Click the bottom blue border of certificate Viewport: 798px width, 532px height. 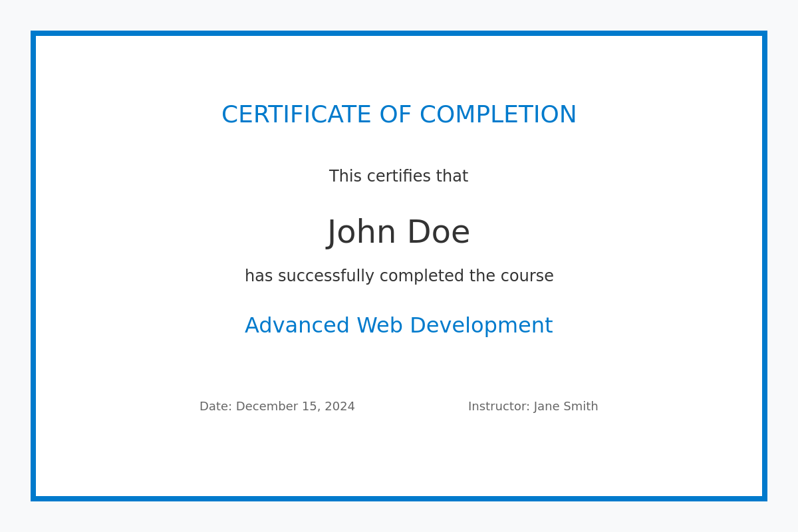(x=399, y=499)
